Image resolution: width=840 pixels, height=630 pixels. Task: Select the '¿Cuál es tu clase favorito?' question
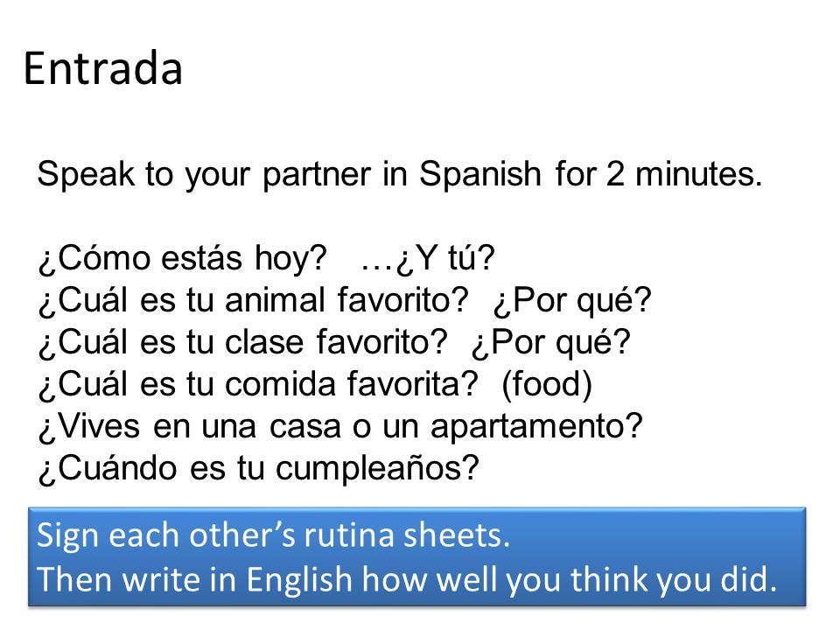click(x=242, y=342)
